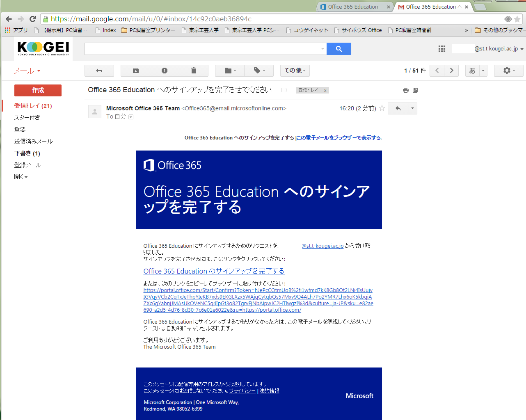Open PC演習室プリンター bookmark folder
The width and height of the screenshot is (526, 420).
pos(148,30)
